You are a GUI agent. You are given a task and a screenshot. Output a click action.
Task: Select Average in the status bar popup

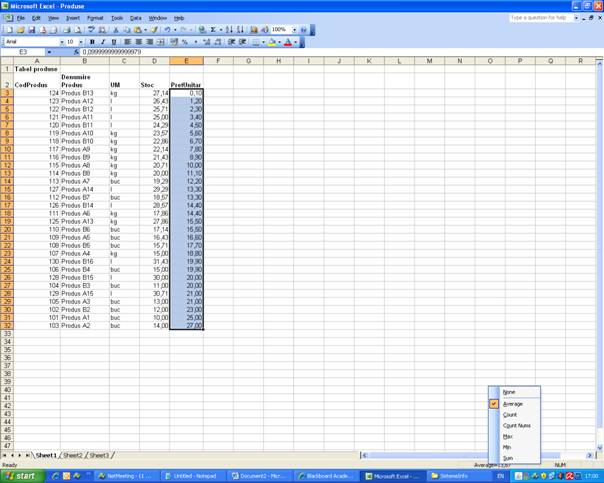(513, 404)
